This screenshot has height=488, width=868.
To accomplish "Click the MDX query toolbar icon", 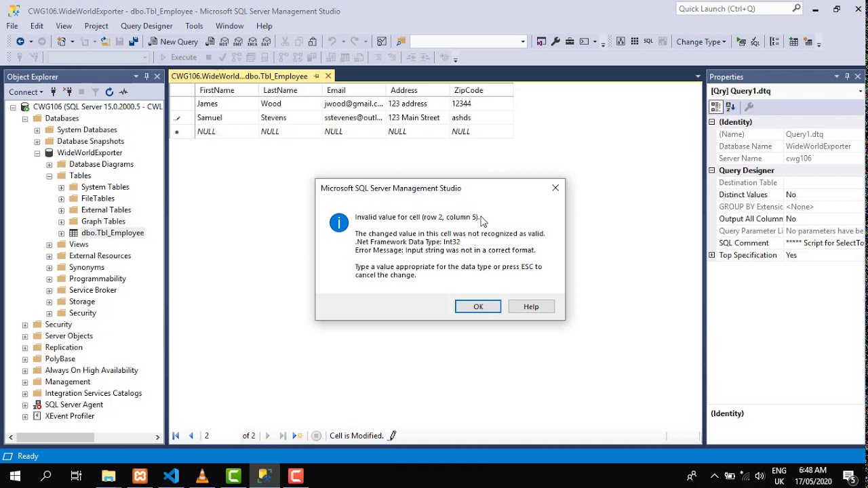I will (x=224, y=41).
